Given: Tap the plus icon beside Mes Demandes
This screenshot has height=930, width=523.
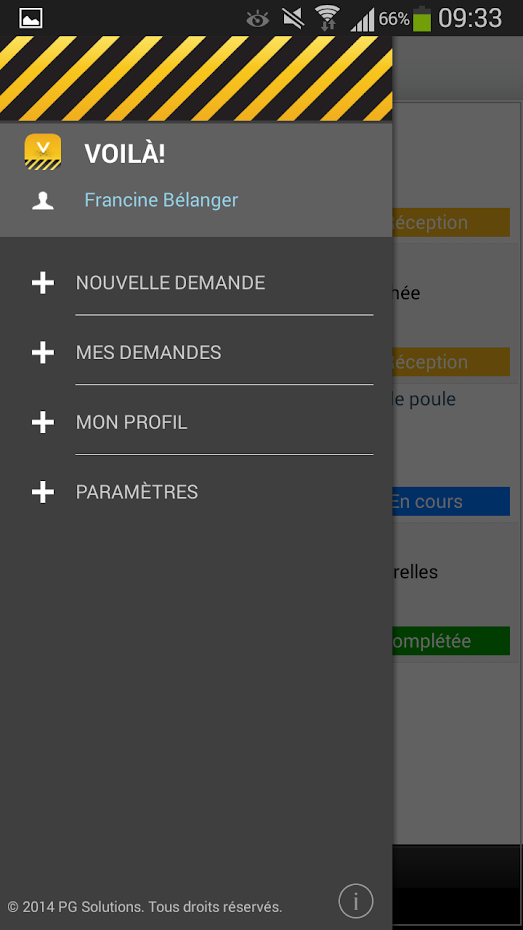Looking at the screenshot, I should [x=43, y=352].
